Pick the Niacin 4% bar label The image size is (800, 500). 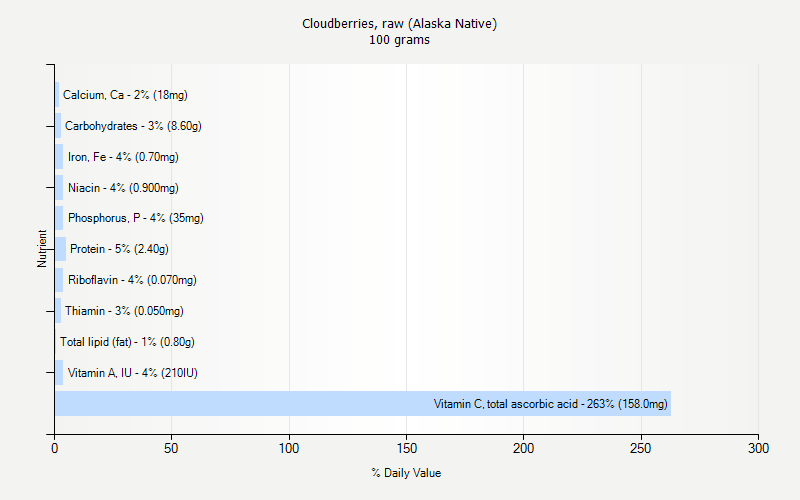pos(123,188)
